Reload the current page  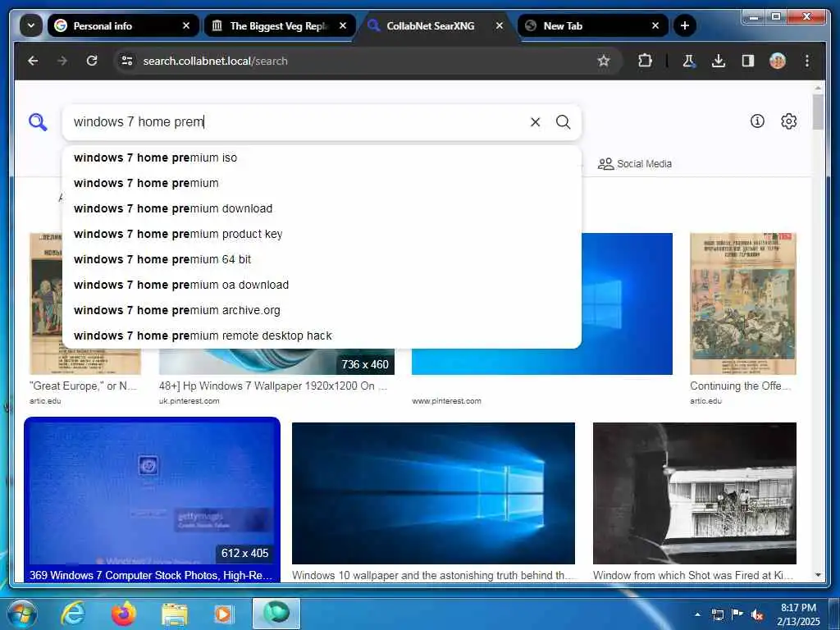coord(92,61)
